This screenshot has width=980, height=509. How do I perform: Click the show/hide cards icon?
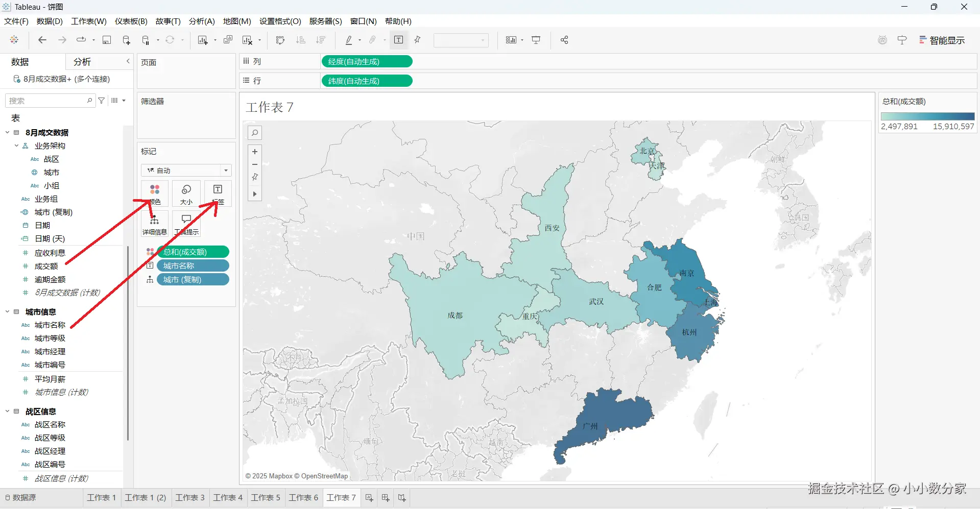coord(511,40)
